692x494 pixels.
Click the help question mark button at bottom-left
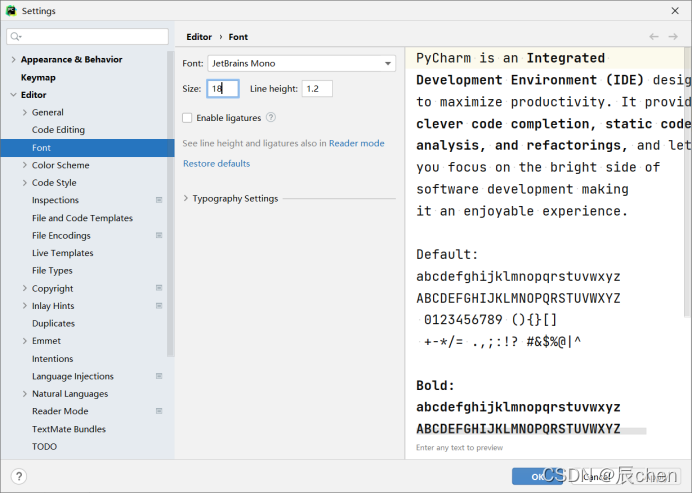coord(19,476)
